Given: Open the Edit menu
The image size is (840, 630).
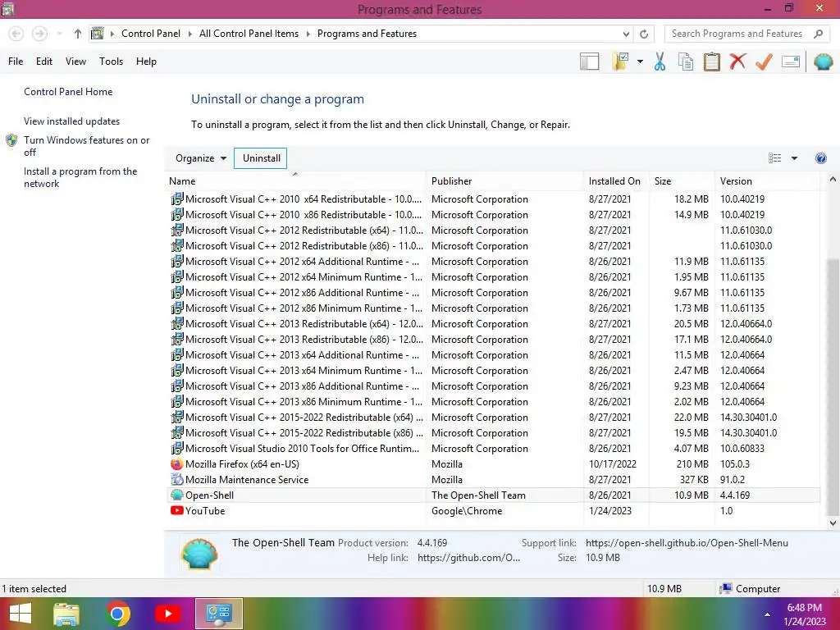Looking at the screenshot, I should (x=44, y=62).
